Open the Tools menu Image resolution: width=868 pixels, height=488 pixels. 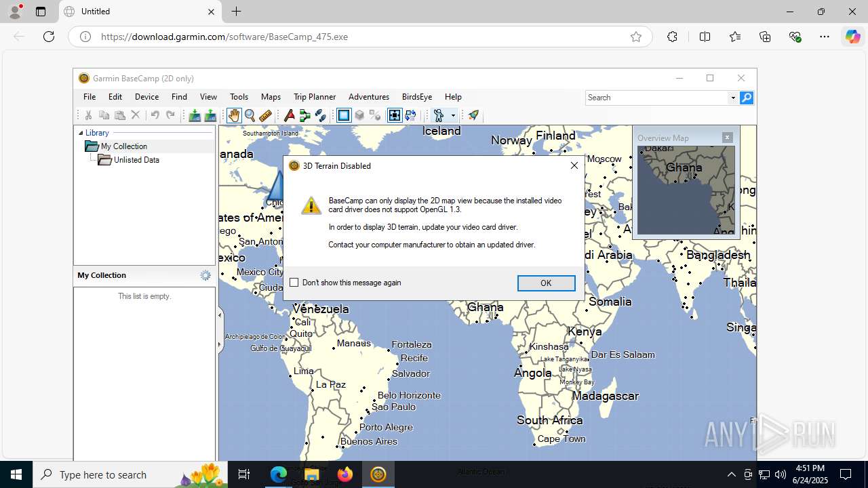click(x=239, y=97)
